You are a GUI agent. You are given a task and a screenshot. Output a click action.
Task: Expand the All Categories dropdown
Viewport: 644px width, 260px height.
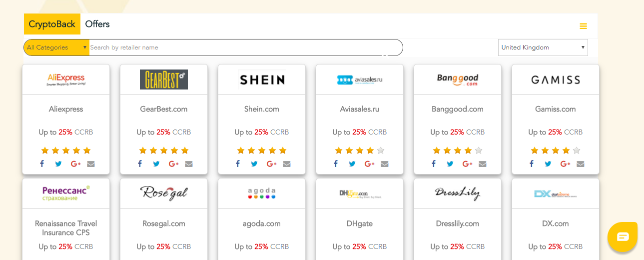(56, 47)
